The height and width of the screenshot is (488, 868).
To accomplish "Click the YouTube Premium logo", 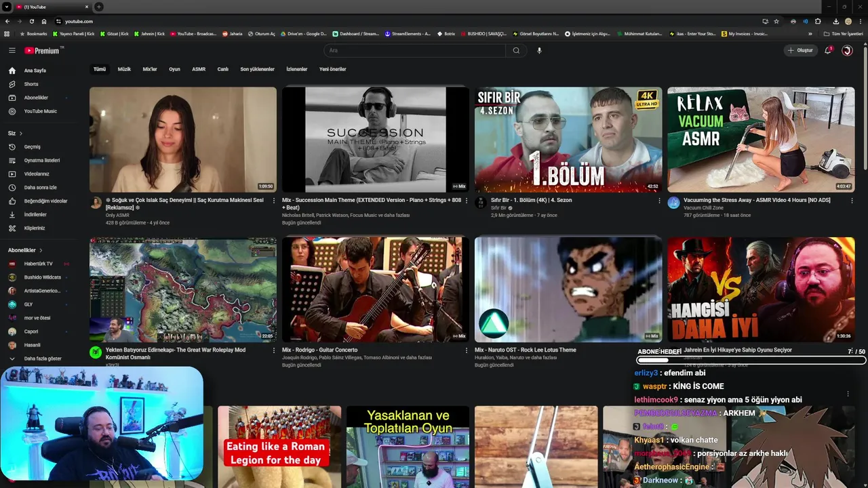I will (x=42, y=50).
